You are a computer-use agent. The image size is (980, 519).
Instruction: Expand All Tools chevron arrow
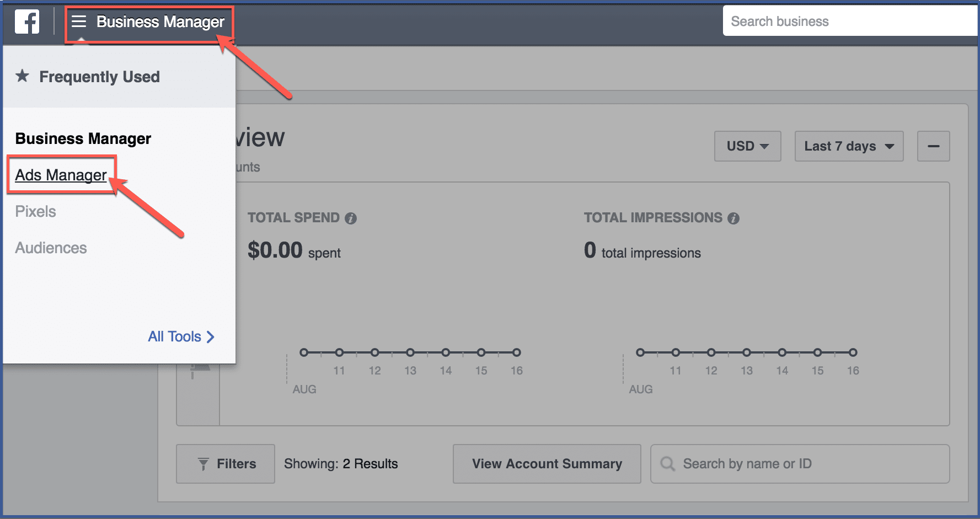tap(210, 337)
